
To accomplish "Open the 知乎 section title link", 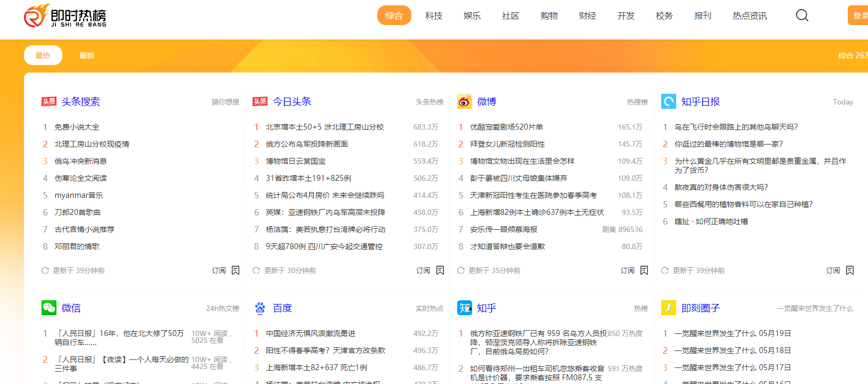I will (x=487, y=308).
